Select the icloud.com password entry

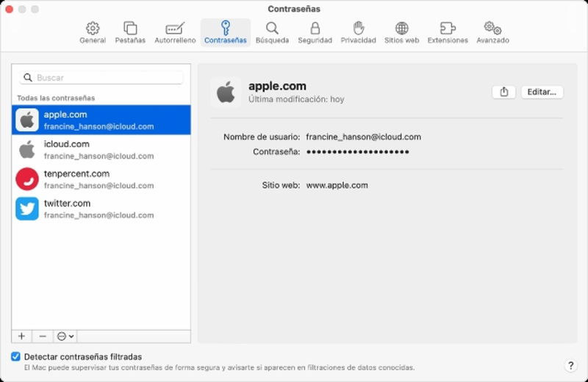pyautogui.click(x=101, y=150)
